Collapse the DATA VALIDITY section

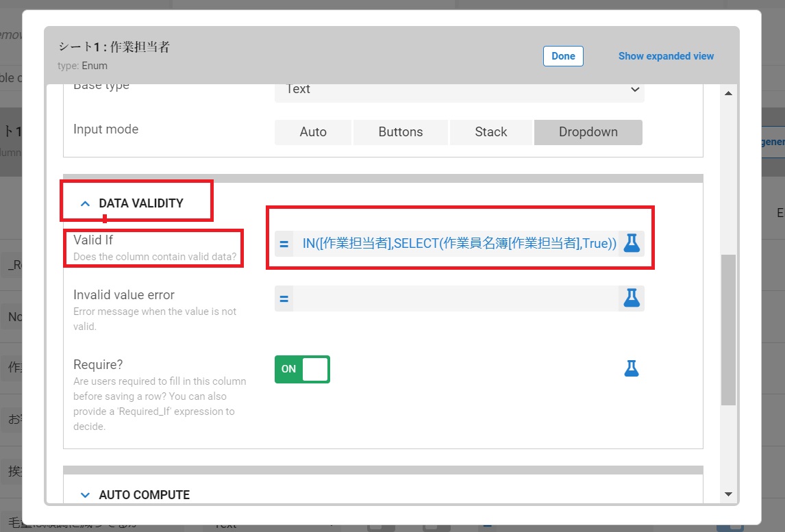tap(85, 203)
